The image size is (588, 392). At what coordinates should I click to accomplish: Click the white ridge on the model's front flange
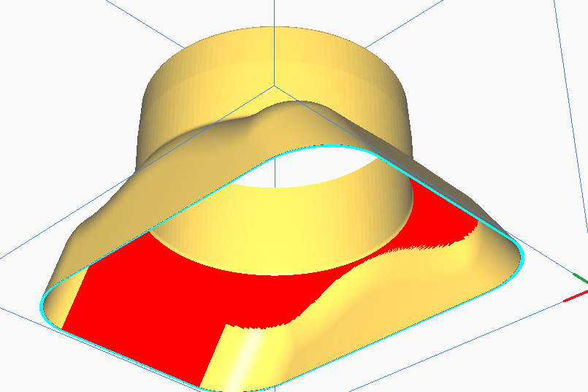(245, 360)
